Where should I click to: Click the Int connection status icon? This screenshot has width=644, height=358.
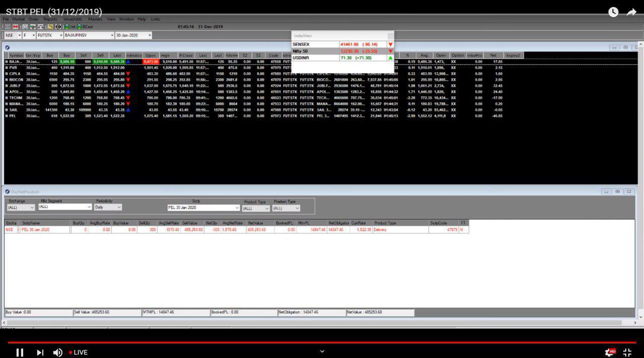[69, 26]
